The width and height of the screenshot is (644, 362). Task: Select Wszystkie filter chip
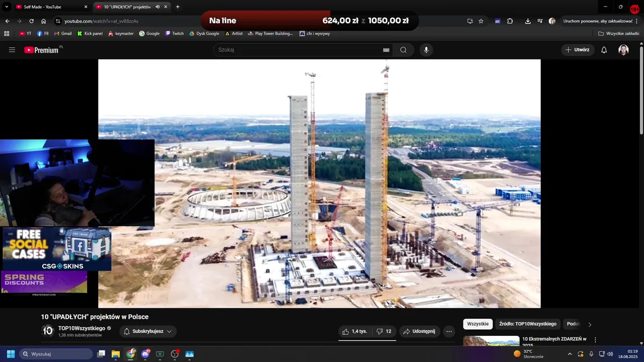[477, 324]
